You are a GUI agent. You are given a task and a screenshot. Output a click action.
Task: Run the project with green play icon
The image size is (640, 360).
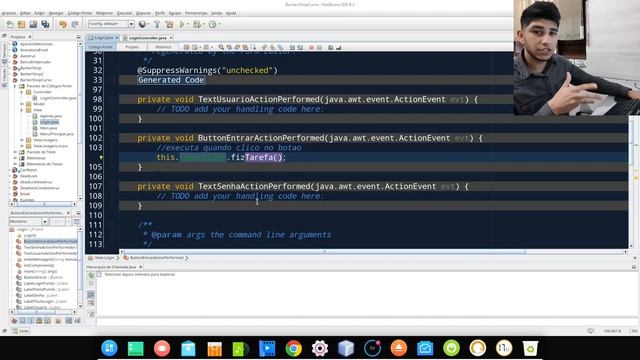click(182, 24)
